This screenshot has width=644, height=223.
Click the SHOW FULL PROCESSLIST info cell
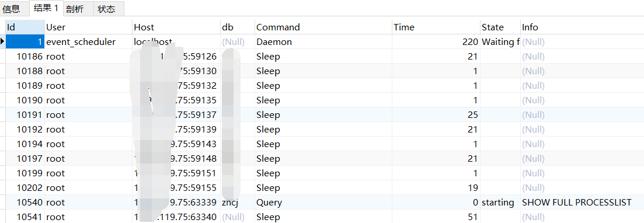click(x=582, y=202)
